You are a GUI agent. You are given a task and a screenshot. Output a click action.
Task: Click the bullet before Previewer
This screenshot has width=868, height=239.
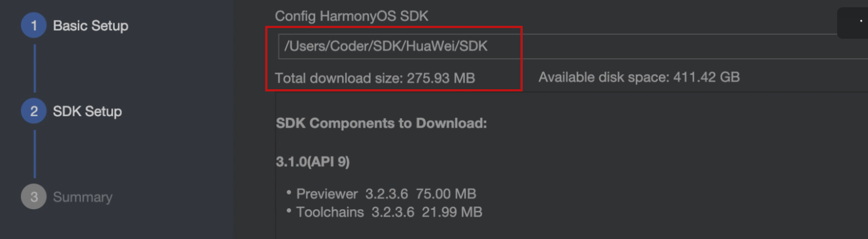[x=289, y=193]
